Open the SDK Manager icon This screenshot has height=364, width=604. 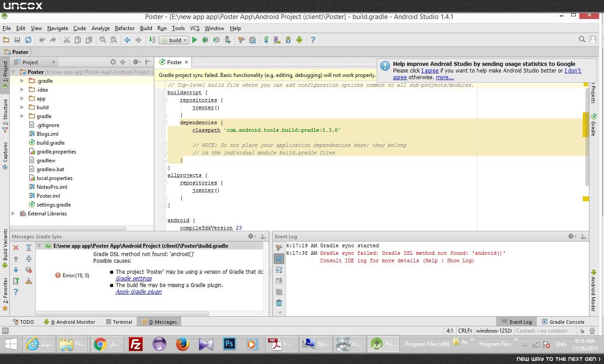coord(288,40)
